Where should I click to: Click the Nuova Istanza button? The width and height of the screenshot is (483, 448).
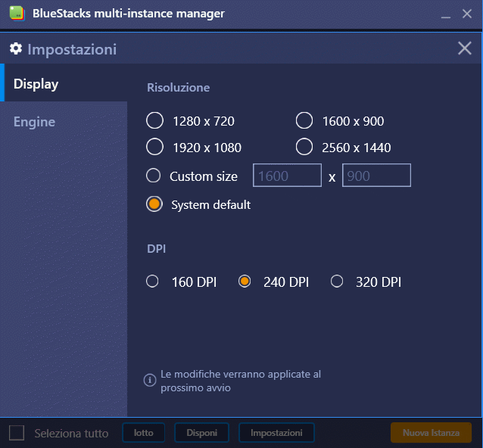click(x=431, y=433)
